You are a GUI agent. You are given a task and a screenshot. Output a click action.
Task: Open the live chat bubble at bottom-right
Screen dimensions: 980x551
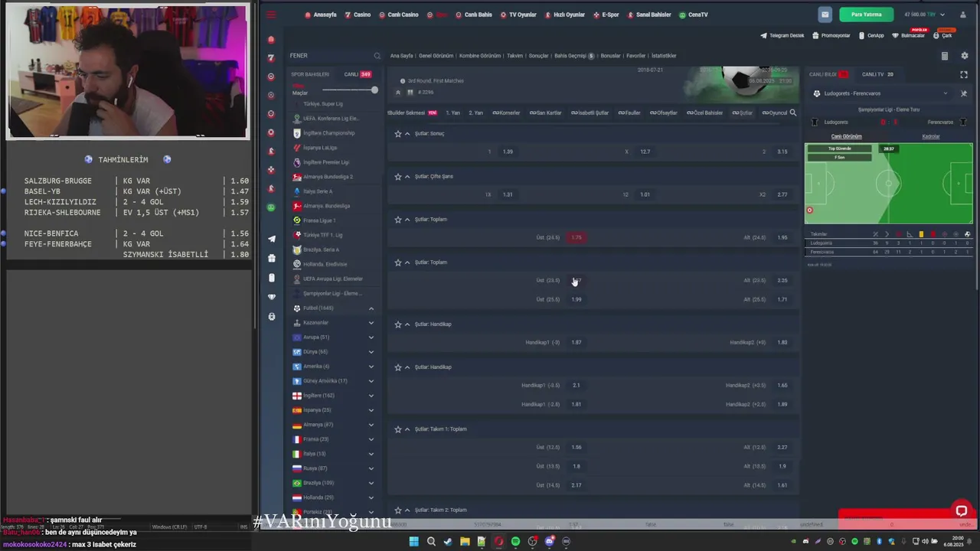coord(962,511)
